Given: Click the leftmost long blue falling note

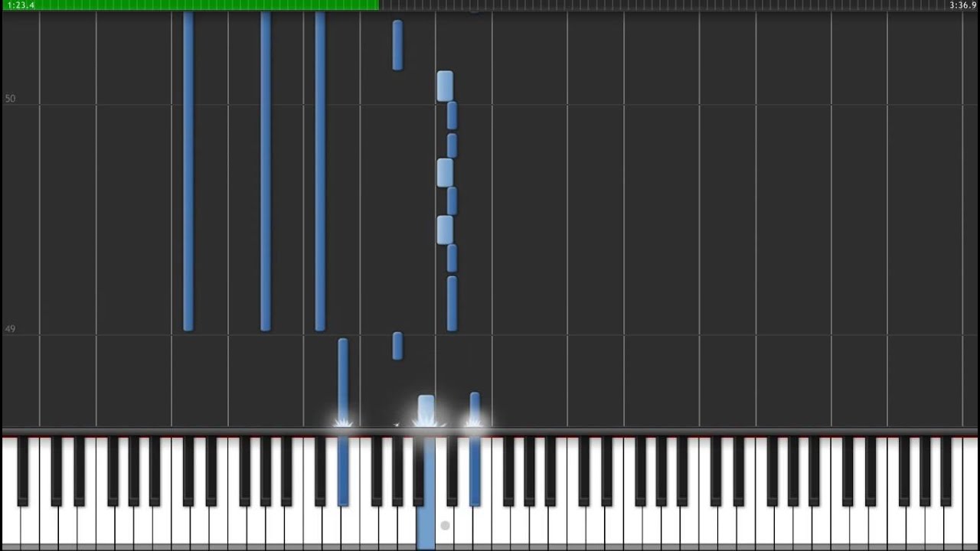Looking at the screenshot, I should click(188, 171).
